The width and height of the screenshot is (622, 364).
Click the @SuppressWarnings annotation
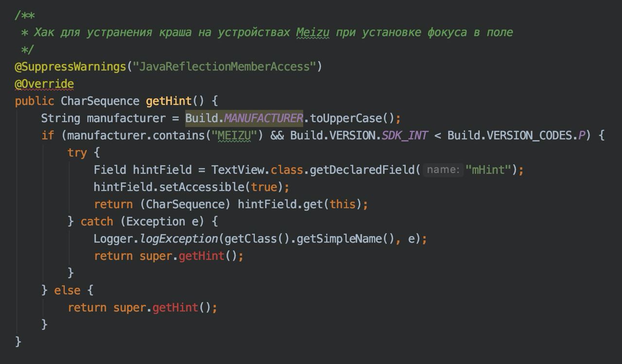pos(70,67)
